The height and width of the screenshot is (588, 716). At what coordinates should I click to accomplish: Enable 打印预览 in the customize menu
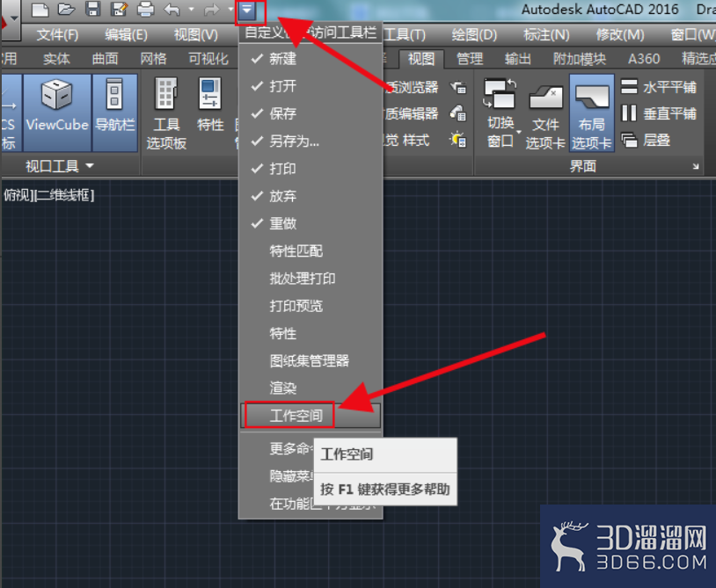pyautogui.click(x=311, y=306)
